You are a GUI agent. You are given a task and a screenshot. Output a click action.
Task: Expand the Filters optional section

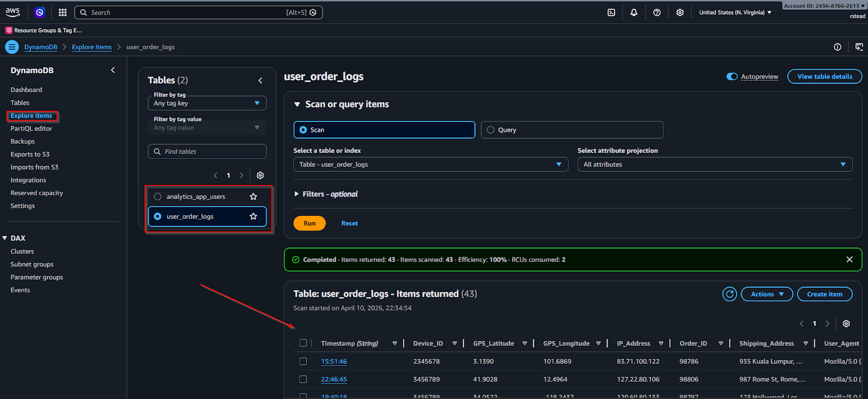(326, 194)
